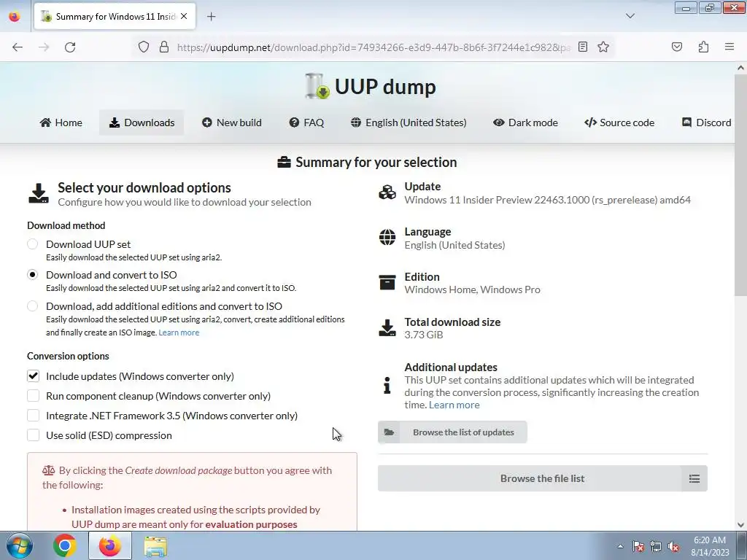Click the Additional updates info icon
Viewport: 747px width, 560px height.
pyautogui.click(x=387, y=385)
